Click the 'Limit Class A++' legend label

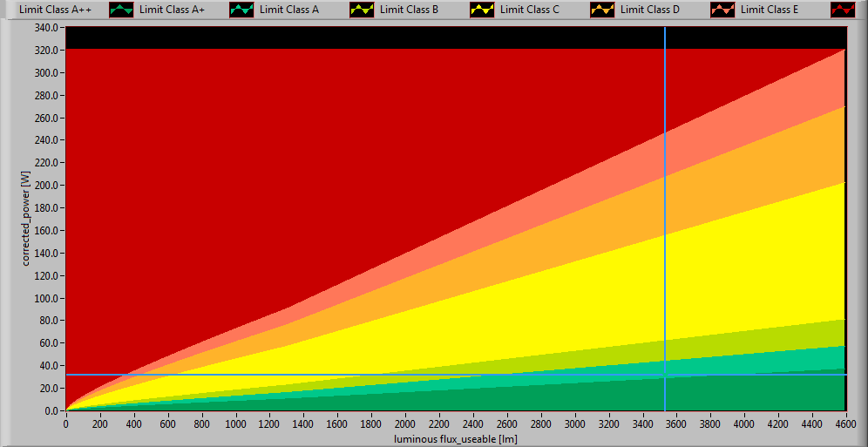click(x=53, y=10)
